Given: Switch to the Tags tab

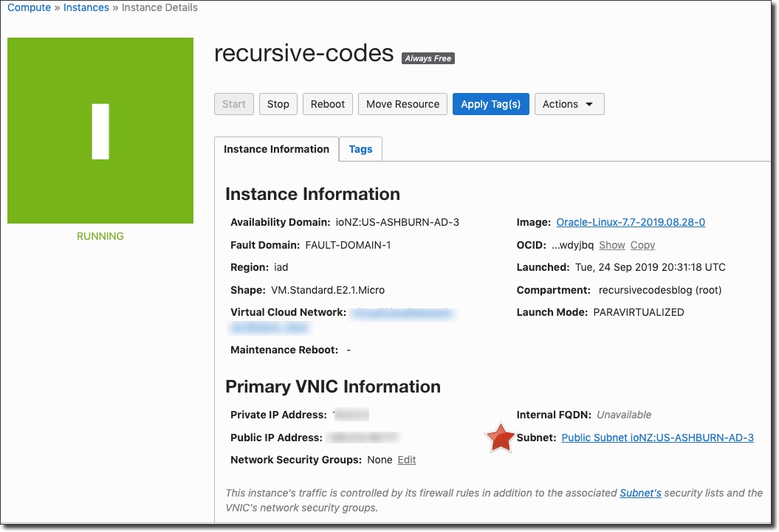Looking at the screenshot, I should pyautogui.click(x=360, y=149).
